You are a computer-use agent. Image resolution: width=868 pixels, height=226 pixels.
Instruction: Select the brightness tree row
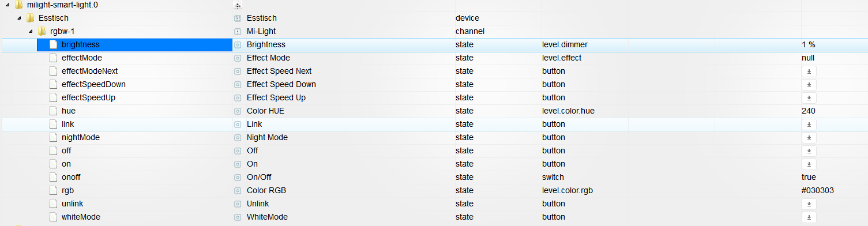pyautogui.click(x=134, y=44)
